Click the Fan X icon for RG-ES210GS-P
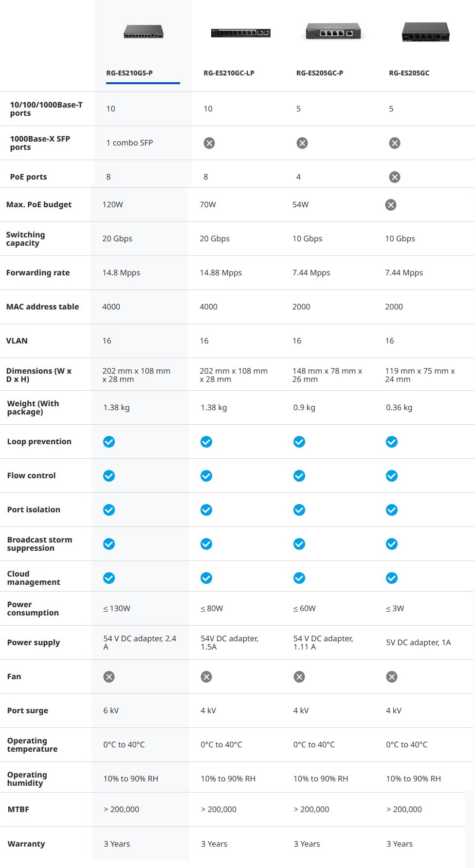This screenshot has height=868, width=475. coord(109,677)
